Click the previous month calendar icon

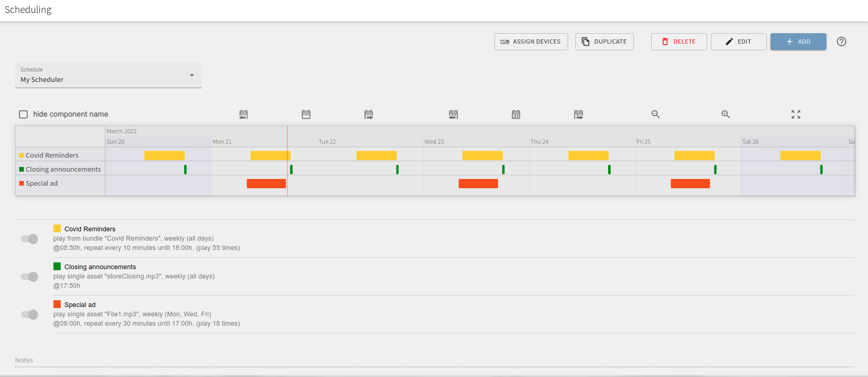pos(453,114)
